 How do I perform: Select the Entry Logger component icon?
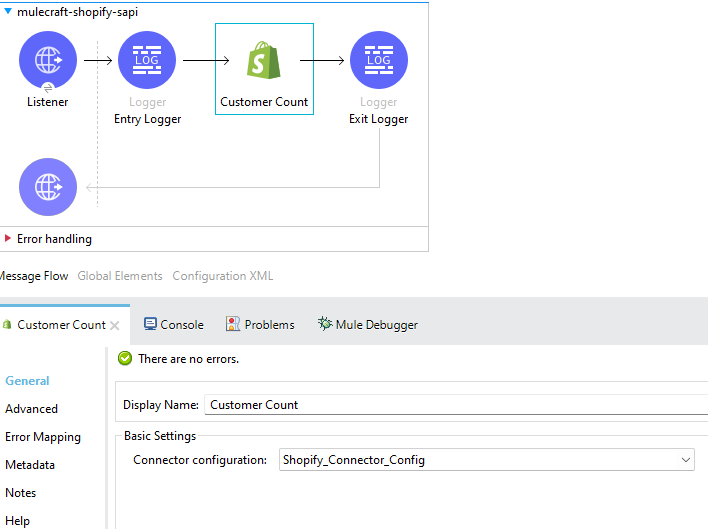click(x=147, y=60)
